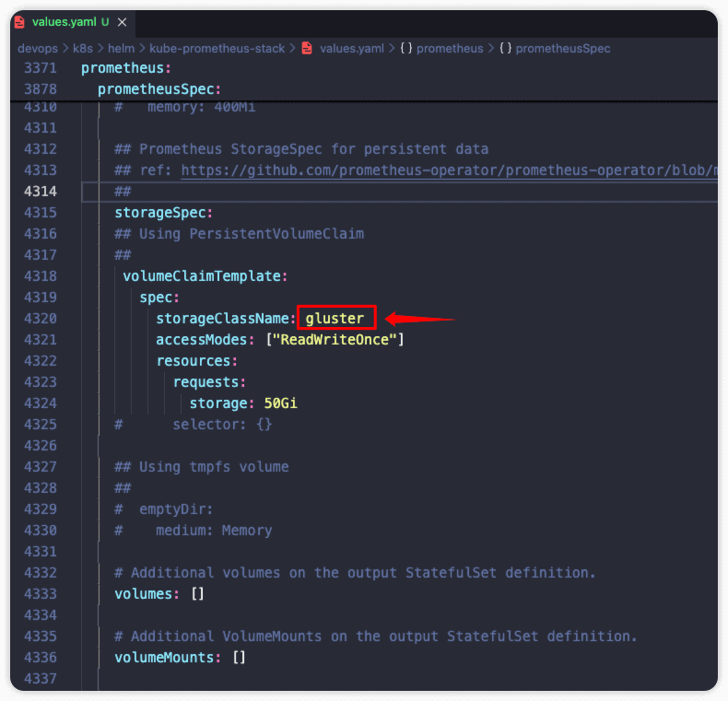Click the commented 'memory: 400Mi' line
Viewport: 728px width, 701px height.
pyautogui.click(x=185, y=108)
